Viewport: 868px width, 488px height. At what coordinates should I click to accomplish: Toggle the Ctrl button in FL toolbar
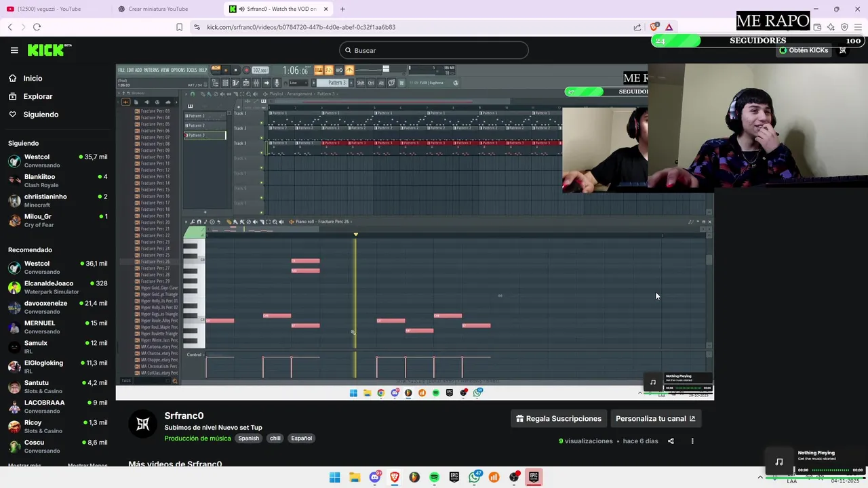click(371, 83)
